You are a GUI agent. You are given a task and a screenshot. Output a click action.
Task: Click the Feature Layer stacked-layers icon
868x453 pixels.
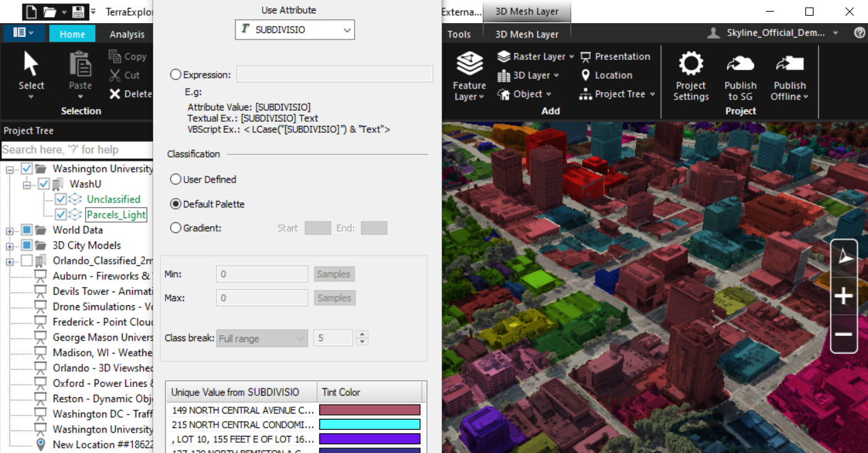pyautogui.click(x=469, y=64)
